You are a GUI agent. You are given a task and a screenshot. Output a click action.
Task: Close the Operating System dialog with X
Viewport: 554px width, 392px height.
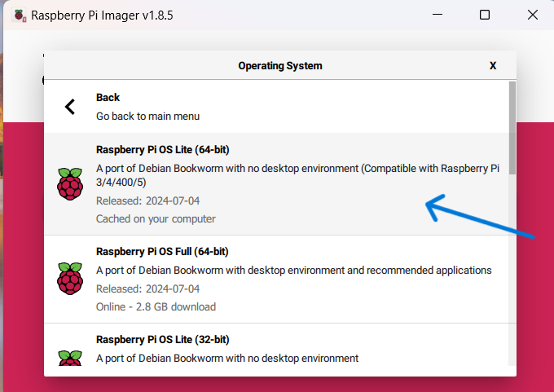493,65
